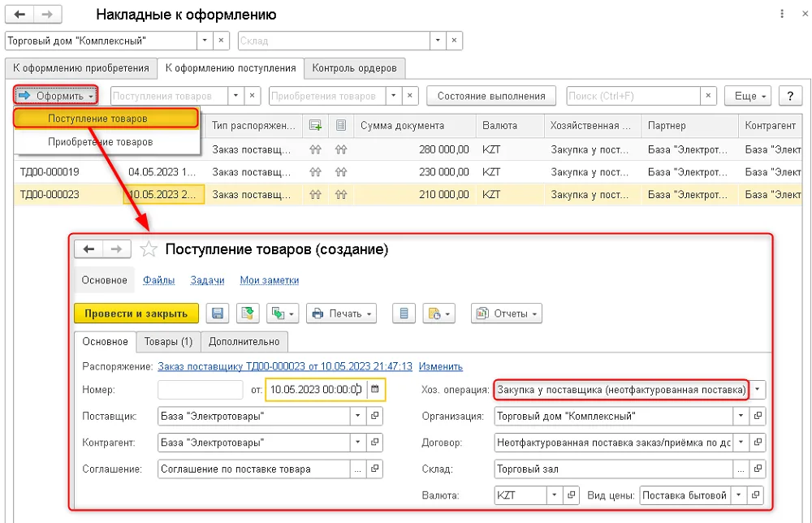
Task: Add Поступление товаров to favorites with star
Action: point(149,249)
